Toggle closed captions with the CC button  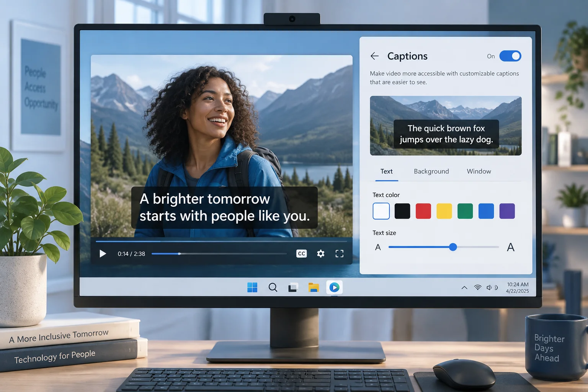pos(302,253)
